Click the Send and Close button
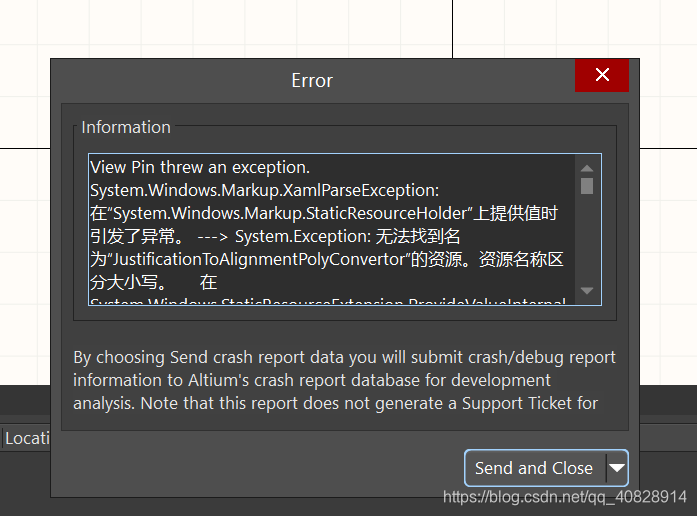This screenshot has height=516, width=697. point(535,468)
